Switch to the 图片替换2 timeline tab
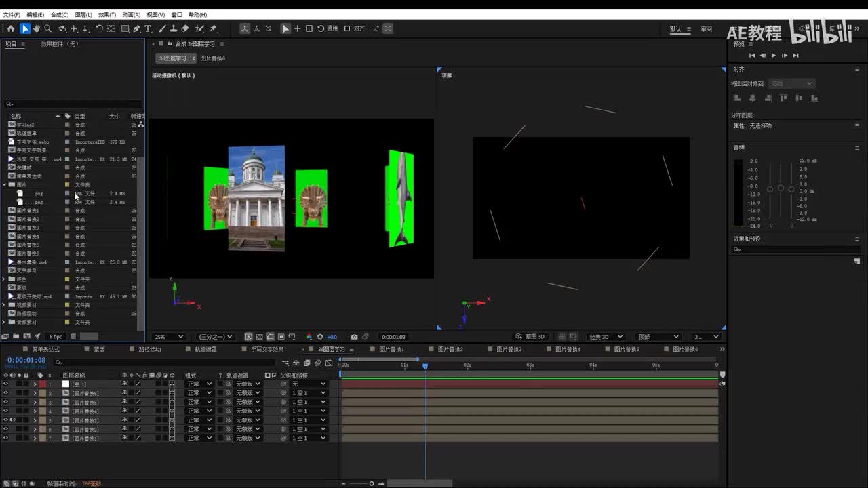Image resolution: width=868 pixels, height=488 pixels. [x=450, y=350]
